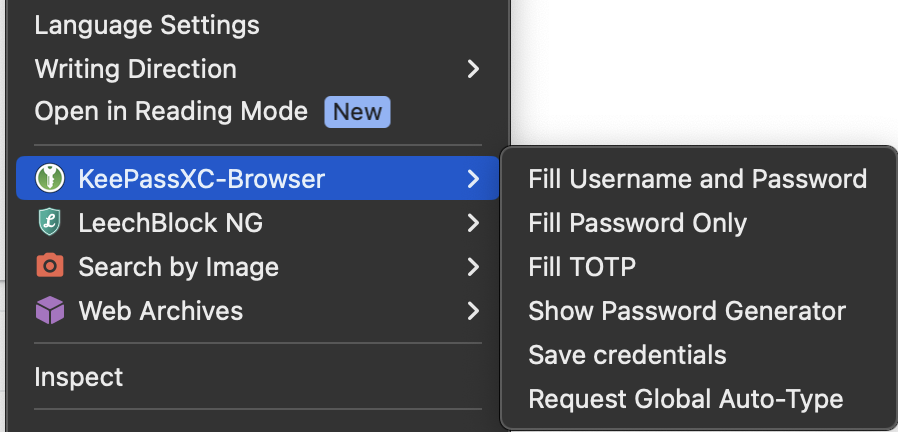
Task: Select Open in Reading Mode
Action: pyautogui.click(x=171, y=111)
